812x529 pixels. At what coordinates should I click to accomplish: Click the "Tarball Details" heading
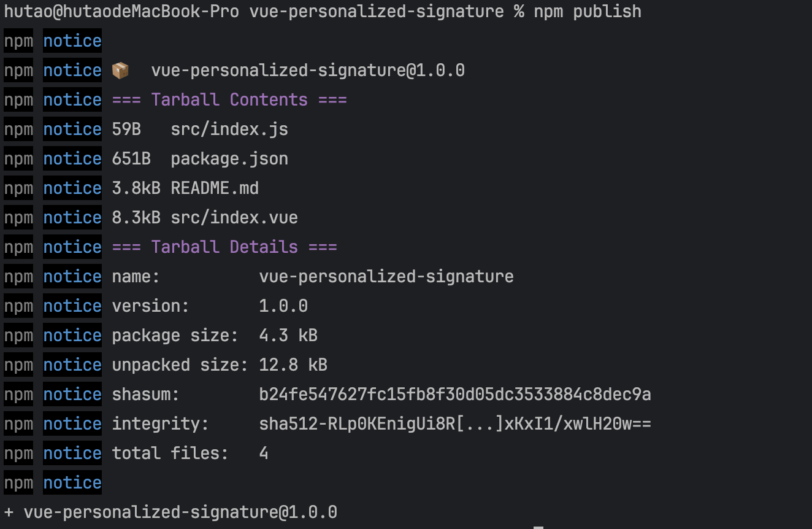(x=224, y=247)
